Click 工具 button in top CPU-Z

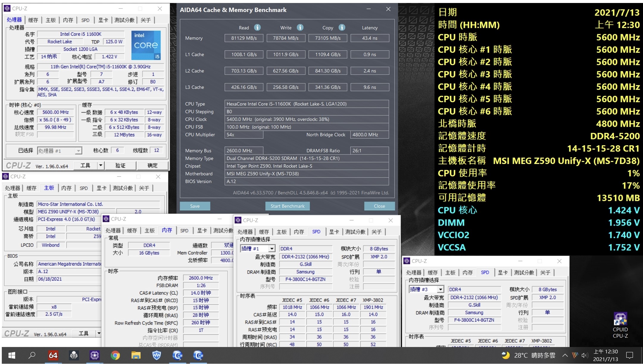coord(85,165)
